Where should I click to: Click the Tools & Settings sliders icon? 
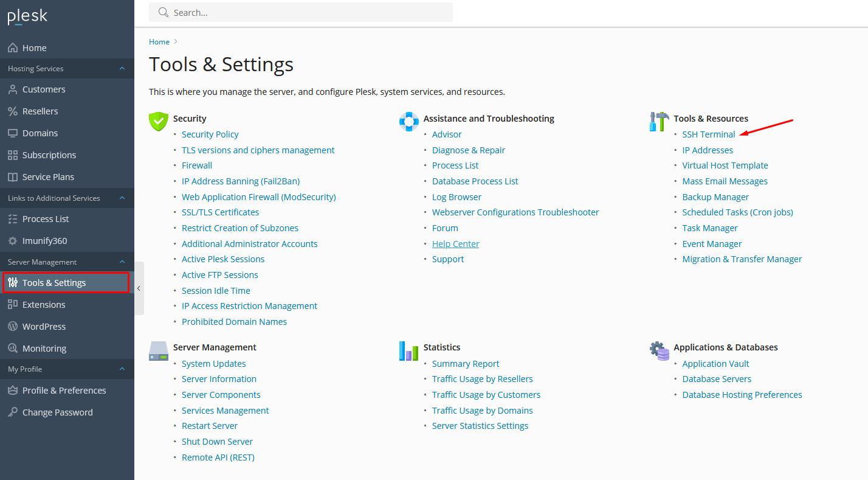pos(13,282)
